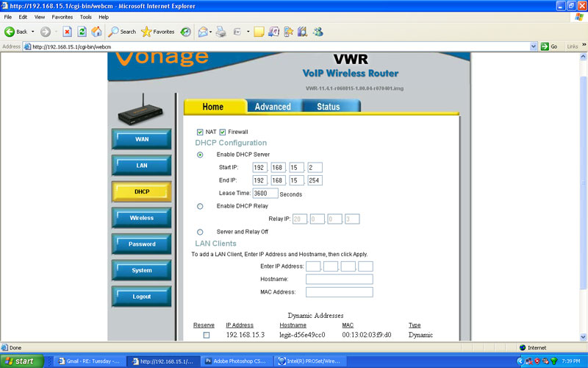Image resolution: width=588 pixels, height=368 pixels.
Task: Click the Windows flag logo icon
Action: (x=579, y=17)
